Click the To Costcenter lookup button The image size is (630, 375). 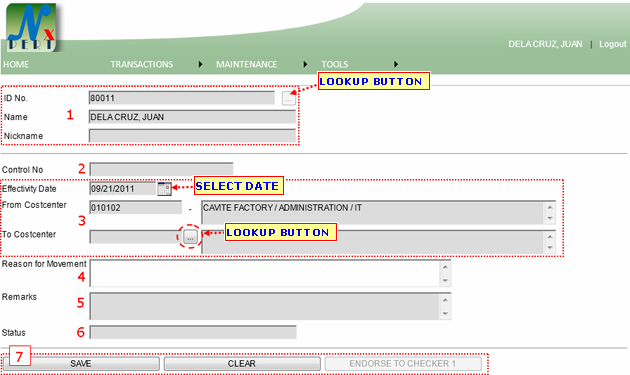pyautogui.click(x=190, y=237)
